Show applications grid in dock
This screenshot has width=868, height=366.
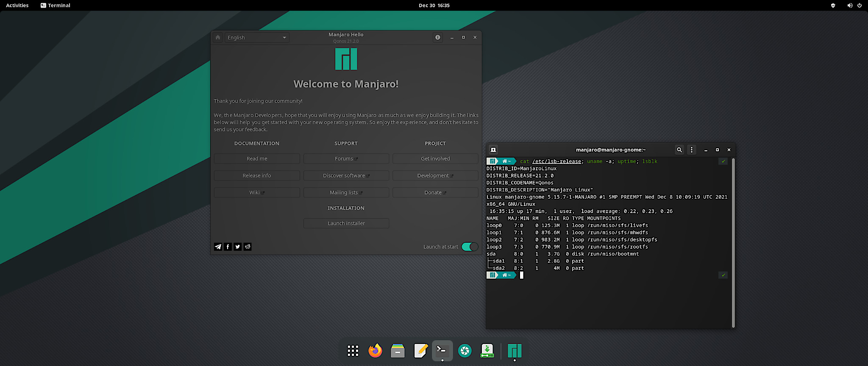pyautogui.click(x=353, y=351)
